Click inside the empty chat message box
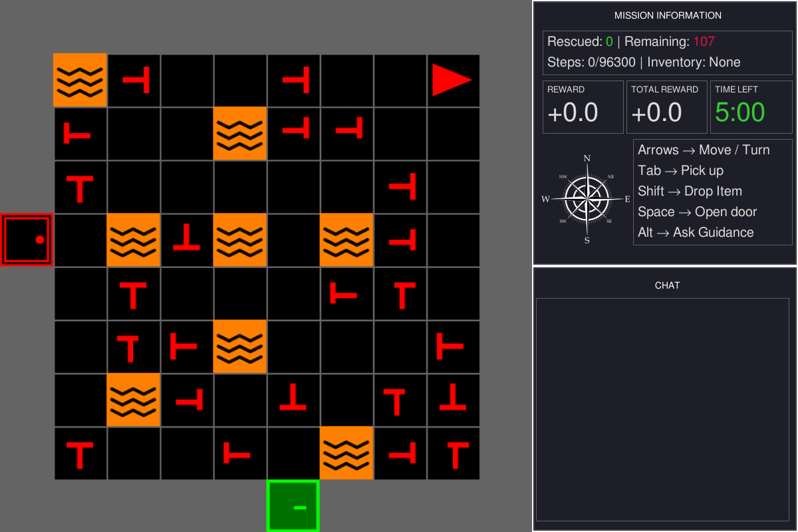This screenshot has height=532, width=798. (x=662, y=410)
